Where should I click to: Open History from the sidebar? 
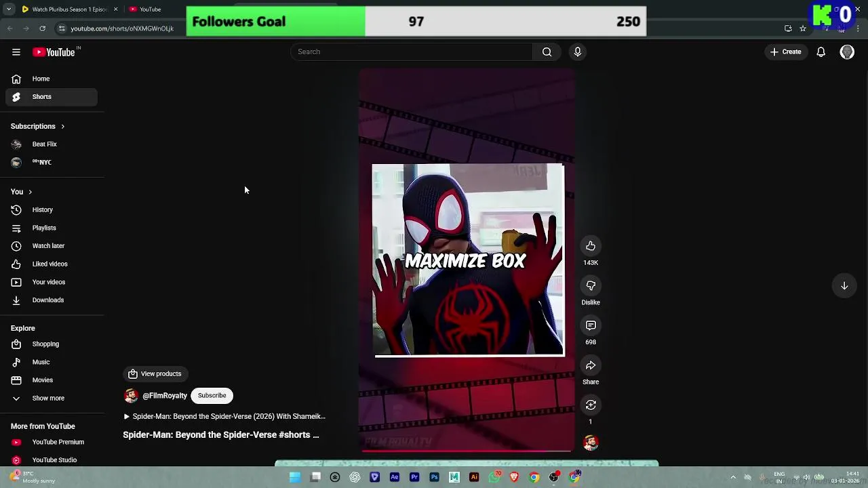pos(52,210)
